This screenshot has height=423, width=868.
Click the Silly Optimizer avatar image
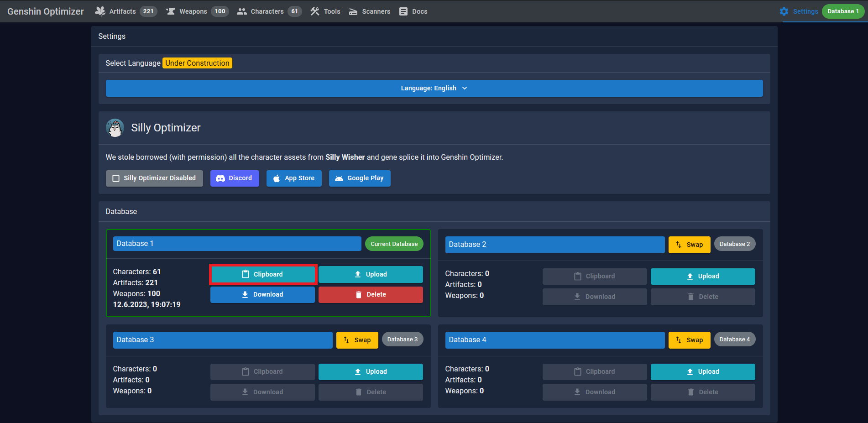(x=115, y=128)
